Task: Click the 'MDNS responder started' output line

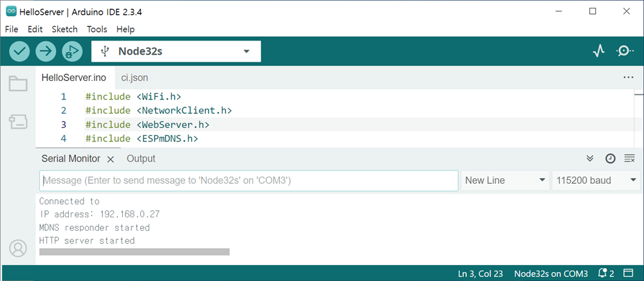Action: click(x=95, y=227)
